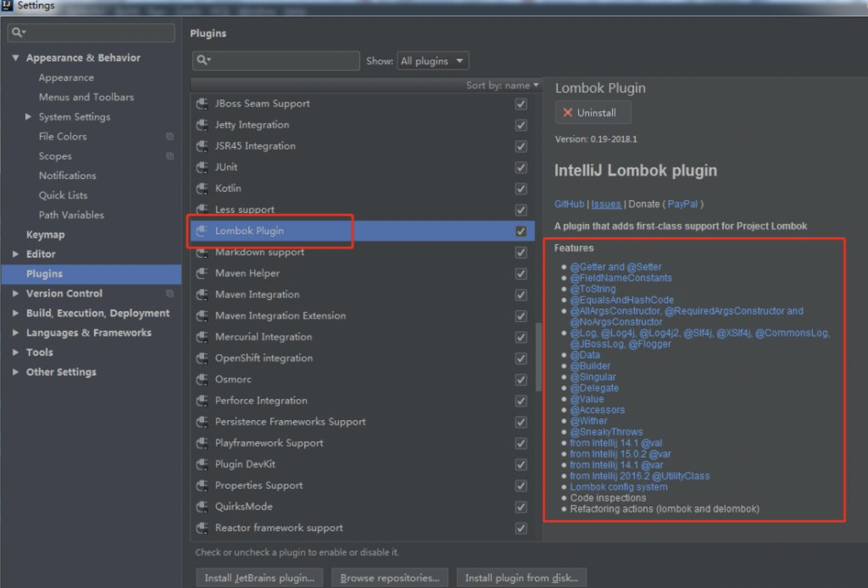Open Path Variables settings
Image resolution: width=868 pixels, height=588 pixels.
(71, 215)
